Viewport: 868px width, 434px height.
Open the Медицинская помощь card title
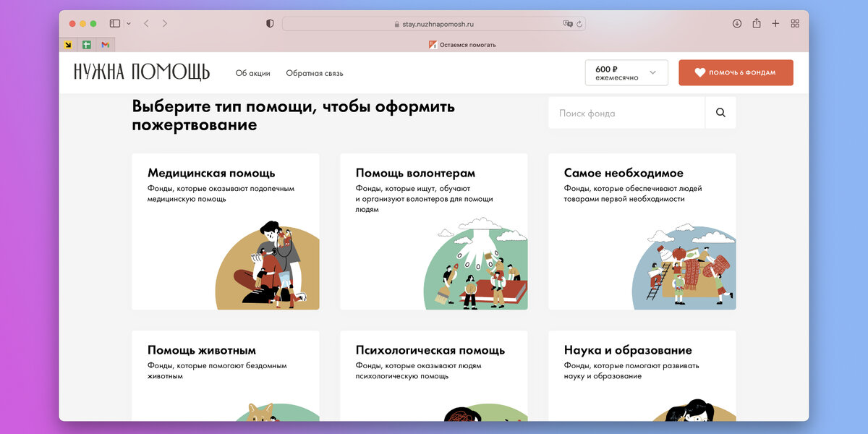(x=211, y=173)
